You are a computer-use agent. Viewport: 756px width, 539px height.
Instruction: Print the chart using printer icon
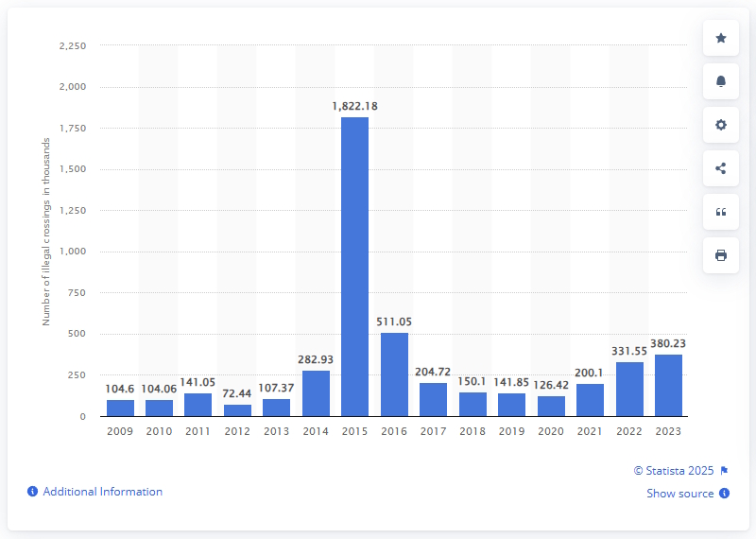point(721,255)
